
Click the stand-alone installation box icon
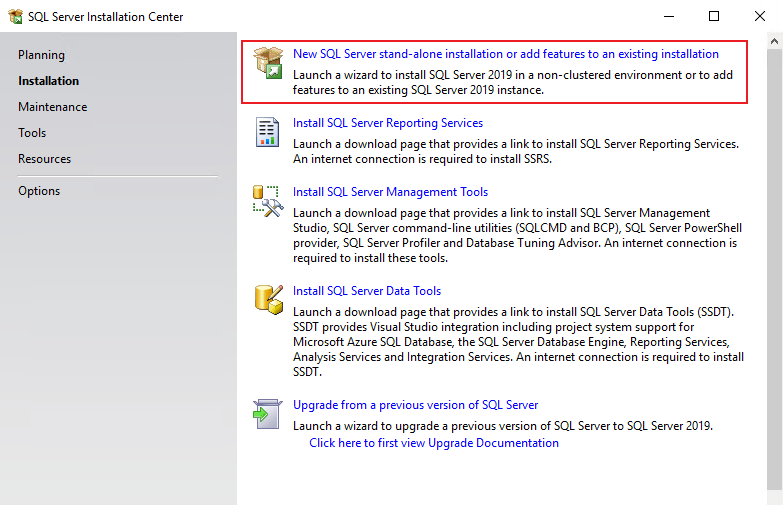[x=267, y=62]
